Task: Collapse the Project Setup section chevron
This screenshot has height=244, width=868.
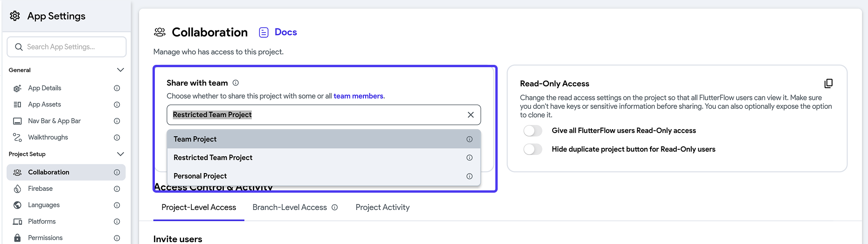Action: (x=120, y=154)
